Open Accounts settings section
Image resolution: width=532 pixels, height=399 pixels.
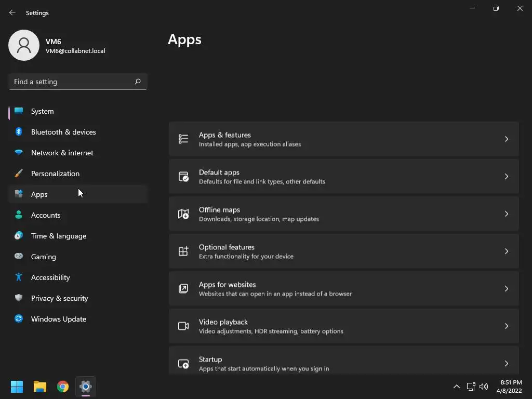[x=46, y=215]
